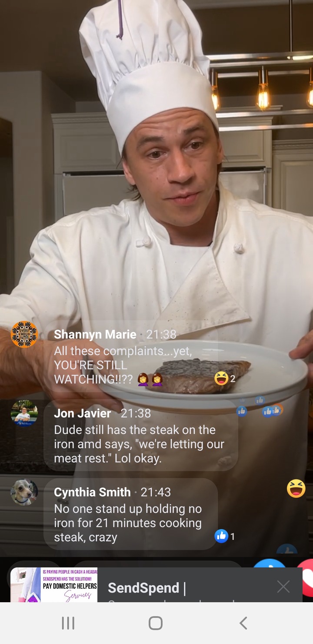Tap the like count on Cynthia Smith's comment
The height and width of the screenshot is (644, 313).
(x=225, y=537)
